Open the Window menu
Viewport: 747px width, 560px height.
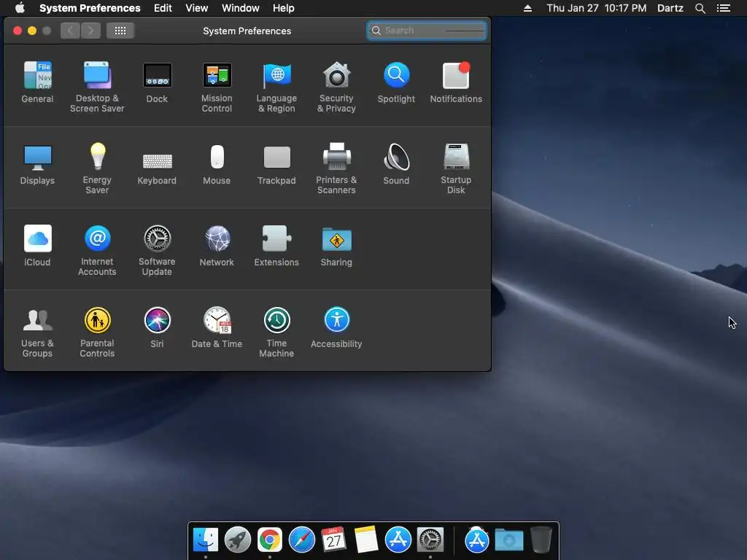[x=241, y=8]
